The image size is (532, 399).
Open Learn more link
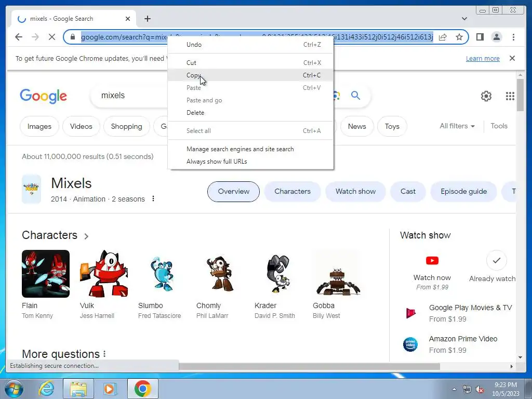coord(483,58)
